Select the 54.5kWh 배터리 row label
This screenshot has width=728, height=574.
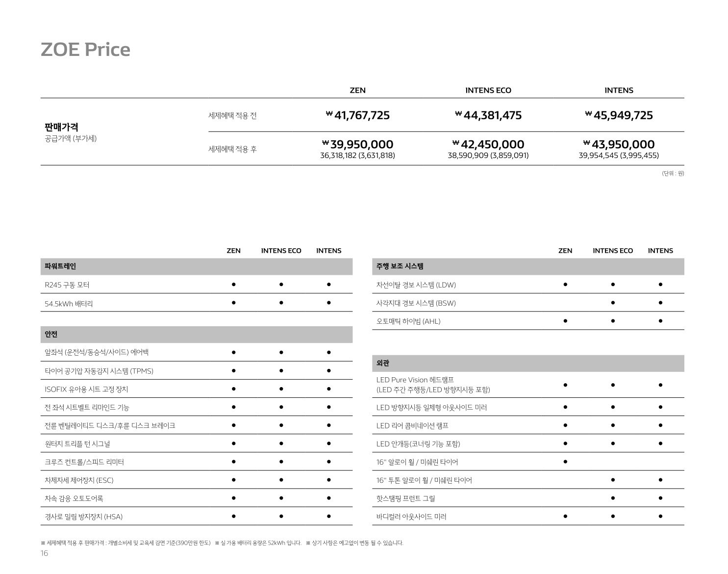69,304
